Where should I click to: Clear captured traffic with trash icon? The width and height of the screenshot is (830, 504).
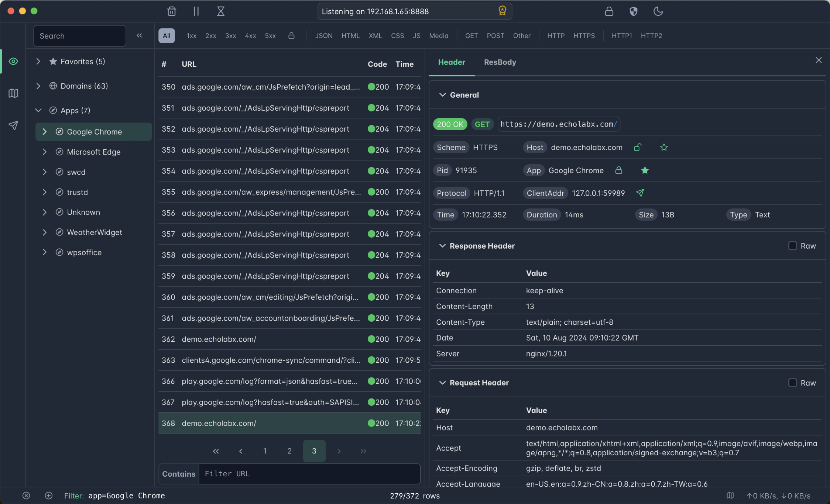[x=171, y=11]
